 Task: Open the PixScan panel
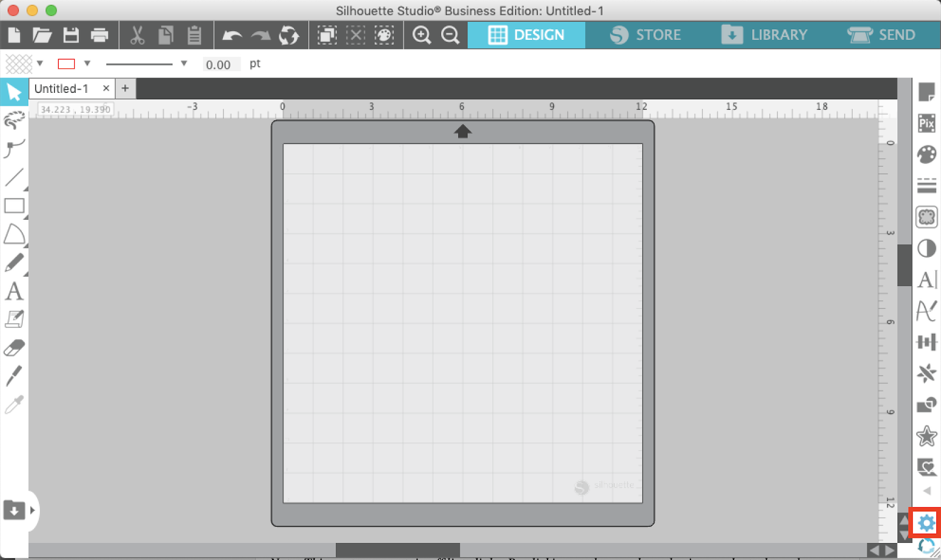pos(926,123)
